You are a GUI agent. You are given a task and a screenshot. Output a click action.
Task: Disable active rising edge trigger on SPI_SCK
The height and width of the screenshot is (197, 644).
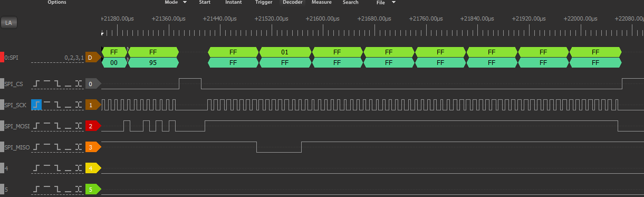pyautogui.click(x=36, y=105)
